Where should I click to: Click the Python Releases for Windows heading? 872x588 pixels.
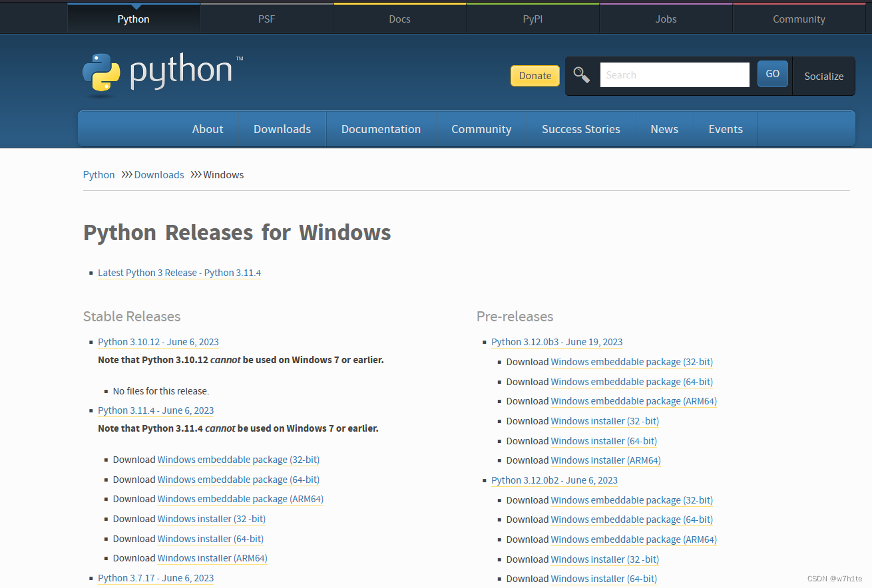(237, 233)
